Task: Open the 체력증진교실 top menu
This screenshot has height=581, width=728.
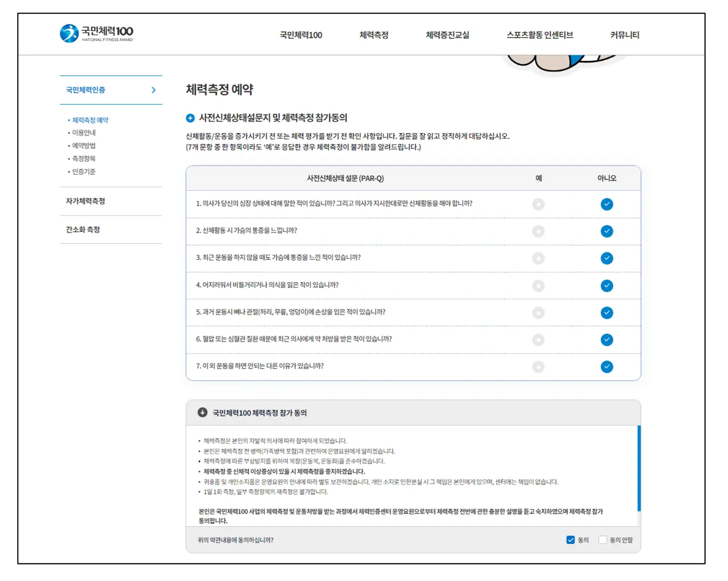Action: click(448, 35)
